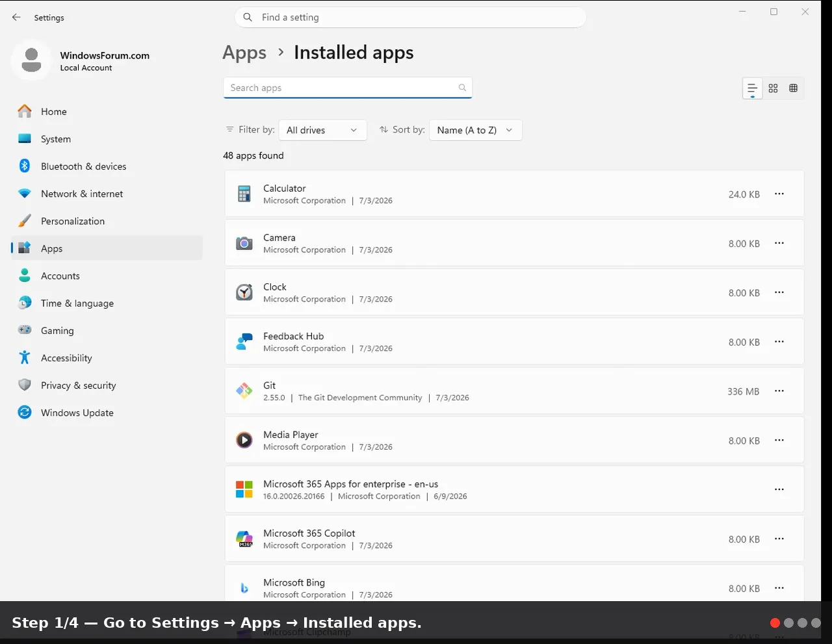This screenshot has width=832, height=644.
Task: Click the Camera app icon
Action: point(244,243)
